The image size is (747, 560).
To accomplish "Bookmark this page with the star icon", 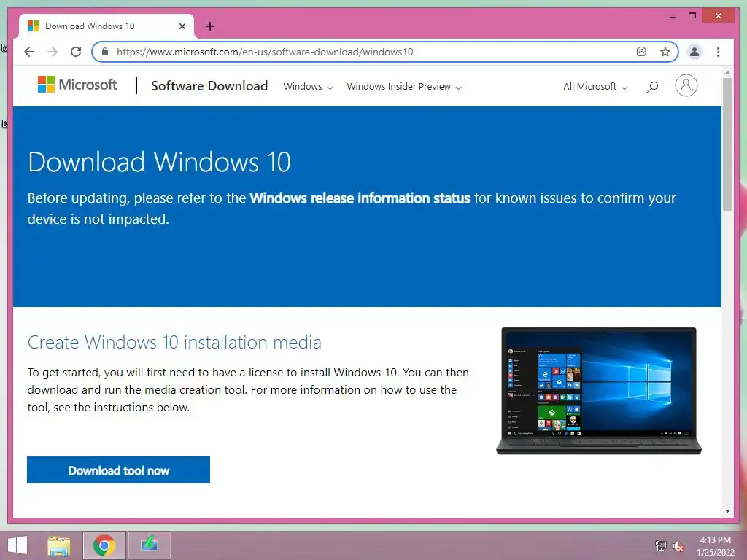I will 665,52.
